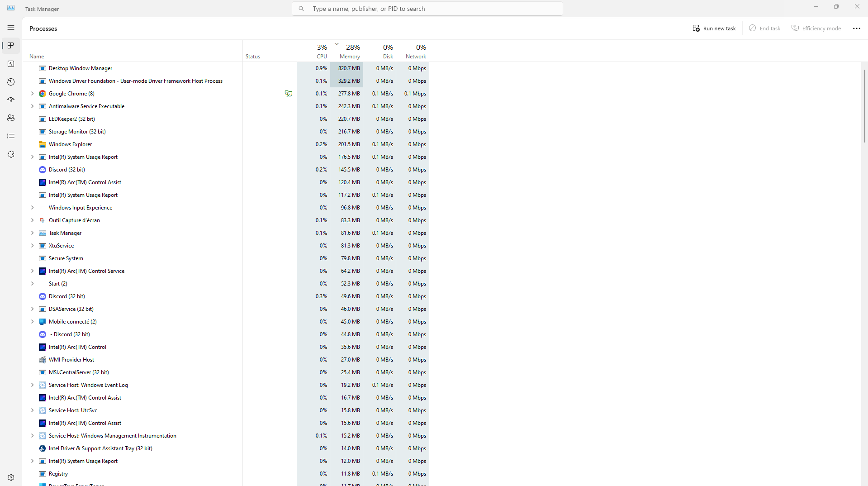The width and height of the screenshot is (868, 486).
Task: Click the Service Host: UtcSvc gear icon
Action: pos(43,410)
